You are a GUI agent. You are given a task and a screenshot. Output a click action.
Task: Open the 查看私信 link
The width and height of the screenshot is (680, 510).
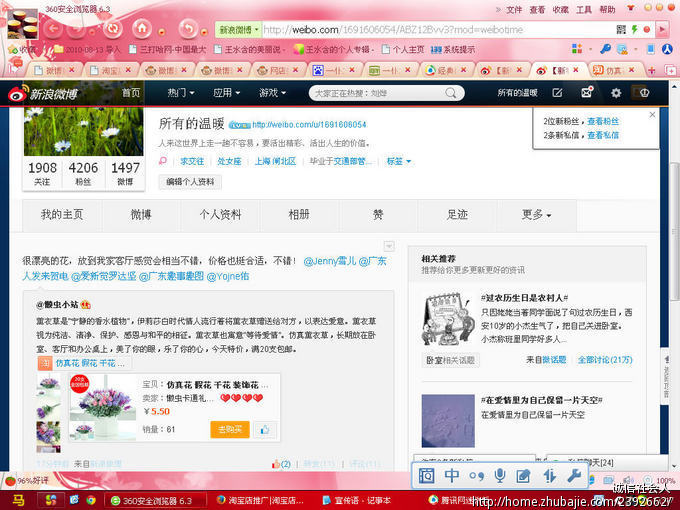[603, 135]
